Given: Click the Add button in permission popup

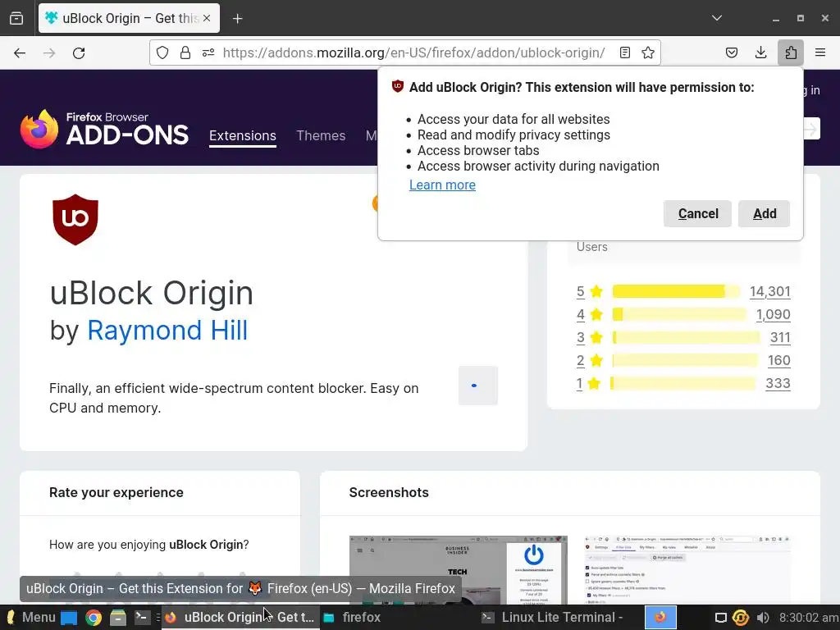Looking at the screenshot, I should point(764,214).
